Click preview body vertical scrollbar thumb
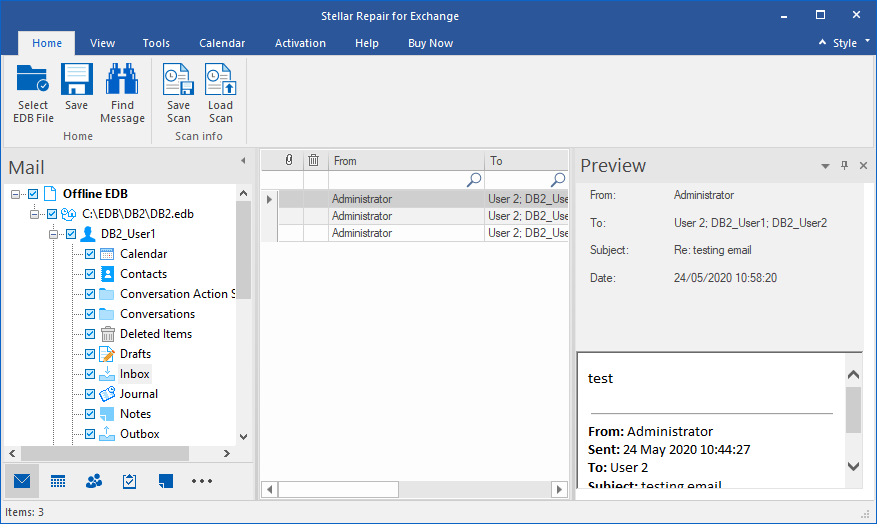The image size is (877, 524). pos(853,409)
